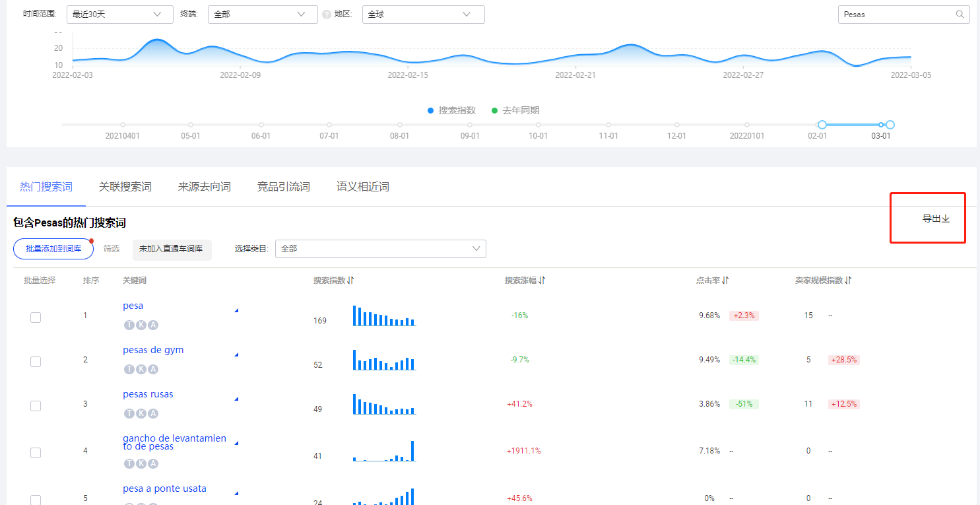Check the checkbox for pesas de gym
This screenshot has width=980, height=505.
tap(36, 361)
